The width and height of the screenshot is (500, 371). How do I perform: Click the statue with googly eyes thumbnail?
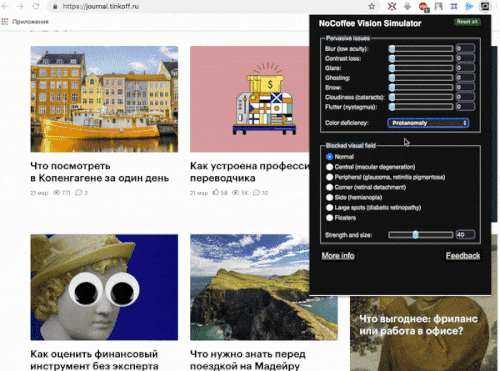[104, 287]
